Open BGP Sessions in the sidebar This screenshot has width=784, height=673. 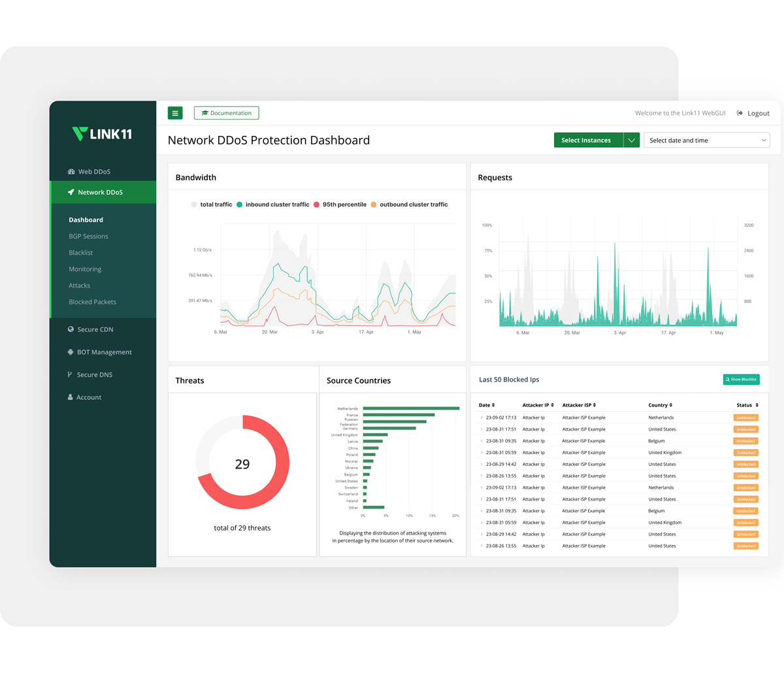point(88,237)
